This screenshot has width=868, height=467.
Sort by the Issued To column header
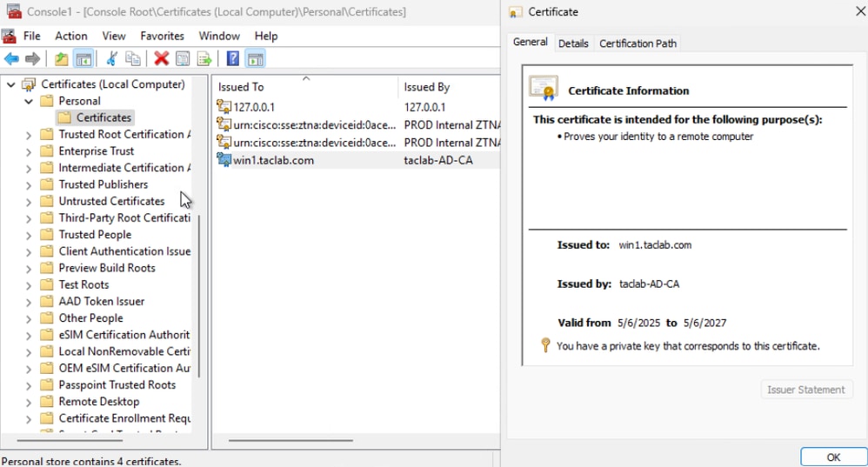coord(304,87)
